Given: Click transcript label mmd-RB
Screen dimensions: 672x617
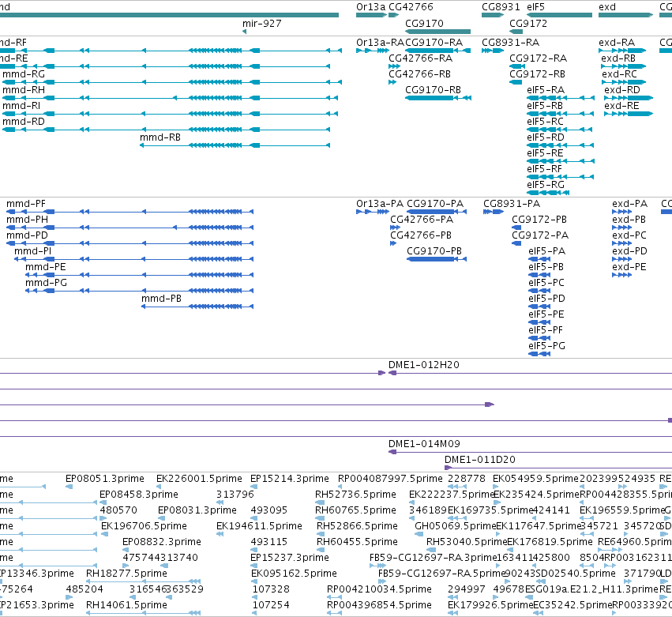Looking at the screenshot, I should click(x=160, y=137).
